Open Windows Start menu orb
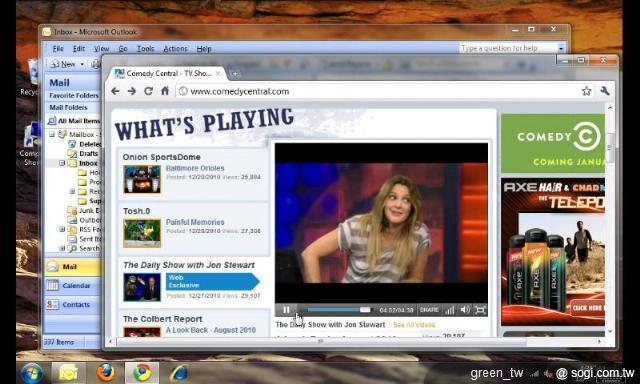The image size is (640, 384). 31,372
